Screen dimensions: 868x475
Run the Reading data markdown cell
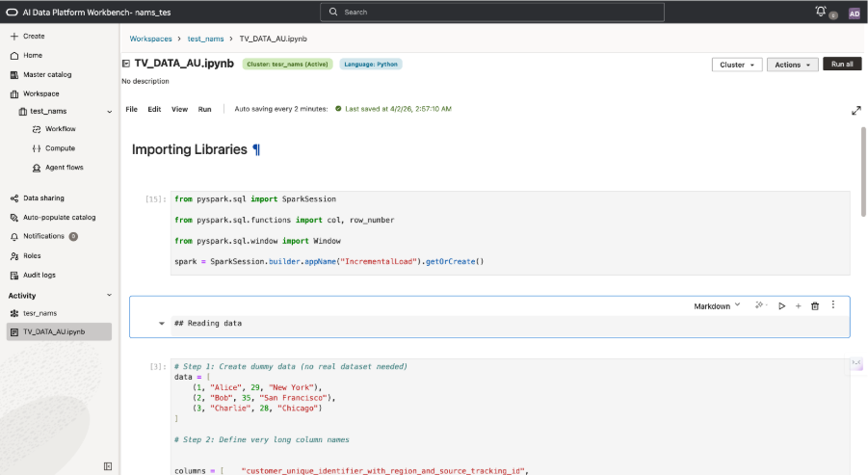(x=781, y=305)
